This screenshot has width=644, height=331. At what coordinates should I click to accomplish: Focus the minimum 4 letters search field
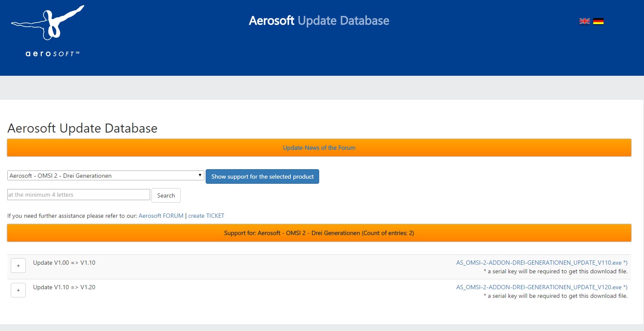pos(79,195)
